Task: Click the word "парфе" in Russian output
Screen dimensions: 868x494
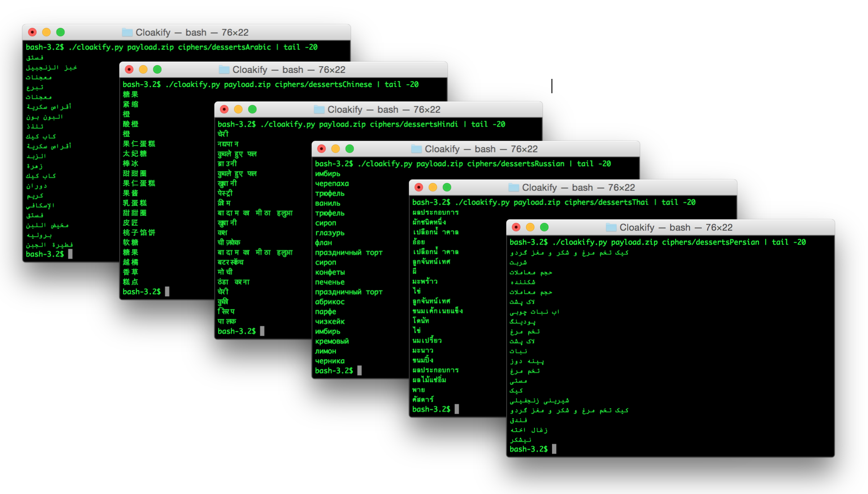Action: pos(325,312)
